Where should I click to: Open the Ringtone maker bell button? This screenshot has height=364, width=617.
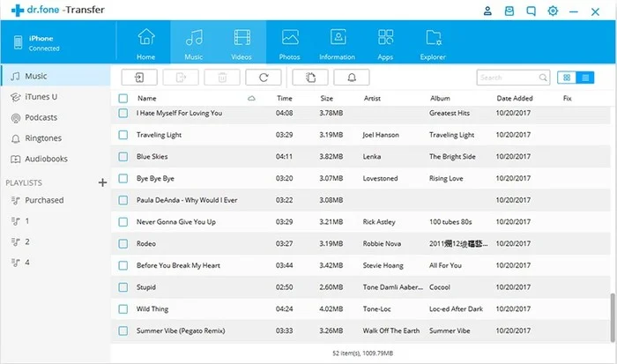pos(352,78)
